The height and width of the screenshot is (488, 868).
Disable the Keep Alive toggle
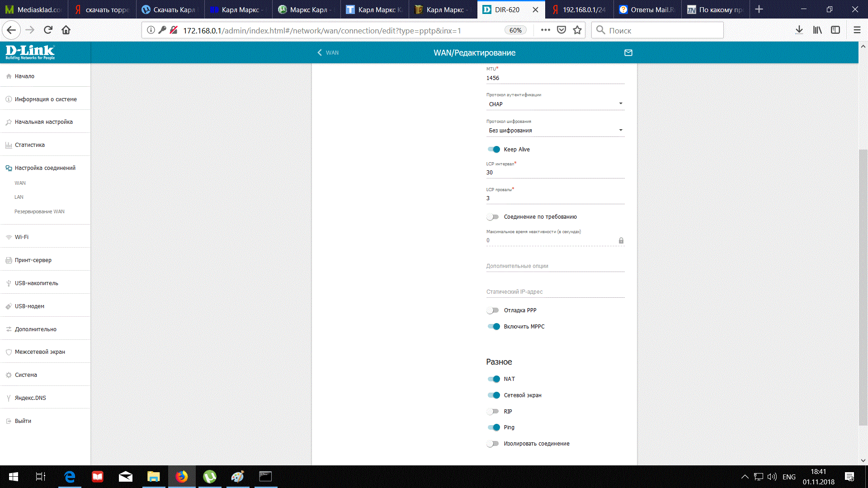[x=494, y=150]
